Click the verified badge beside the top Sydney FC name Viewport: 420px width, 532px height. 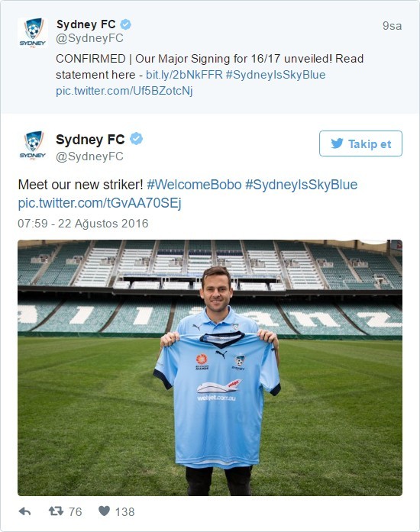(126, 24)
